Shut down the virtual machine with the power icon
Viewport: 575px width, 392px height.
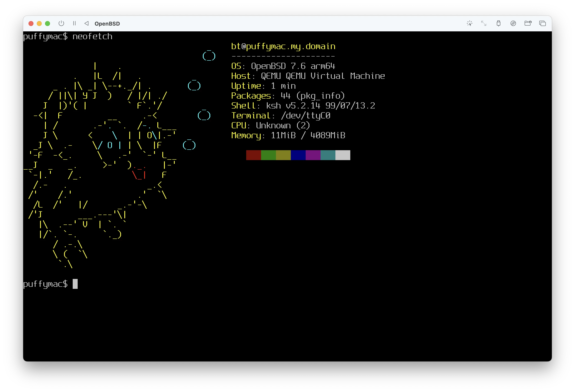coord(61,24)
